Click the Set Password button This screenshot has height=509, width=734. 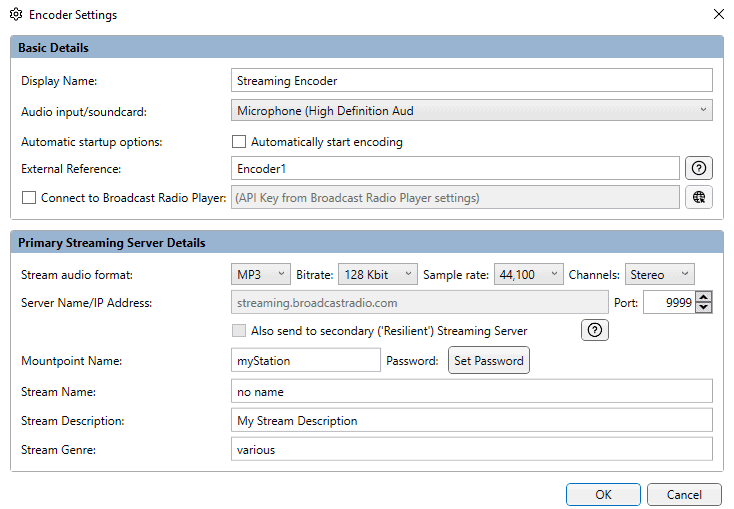click(x=489, y=361)
